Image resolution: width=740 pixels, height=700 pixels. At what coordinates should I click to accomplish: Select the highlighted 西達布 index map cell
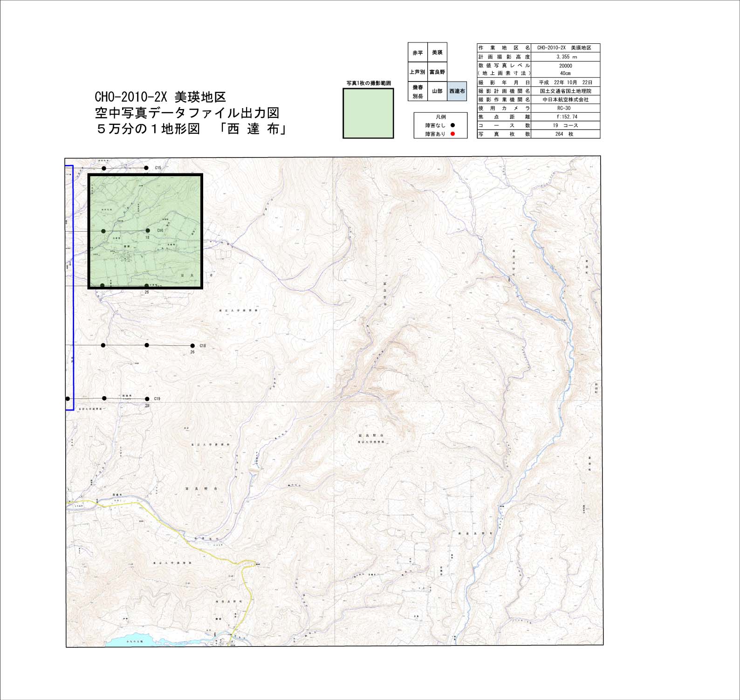click(x=457, y=91)
